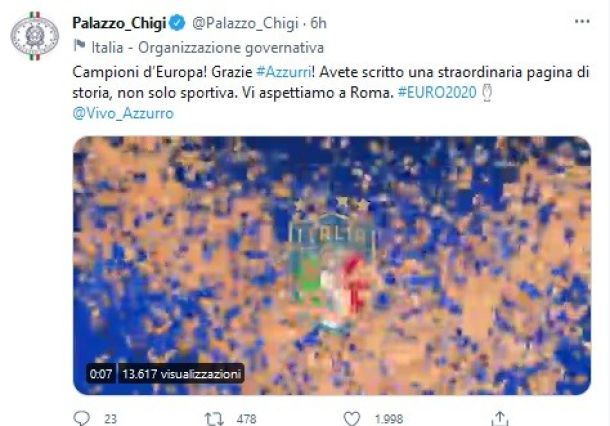Open the #Azzurri hashtag link
The height and width of the screenshot is (426, 610).
pos(284,72)
